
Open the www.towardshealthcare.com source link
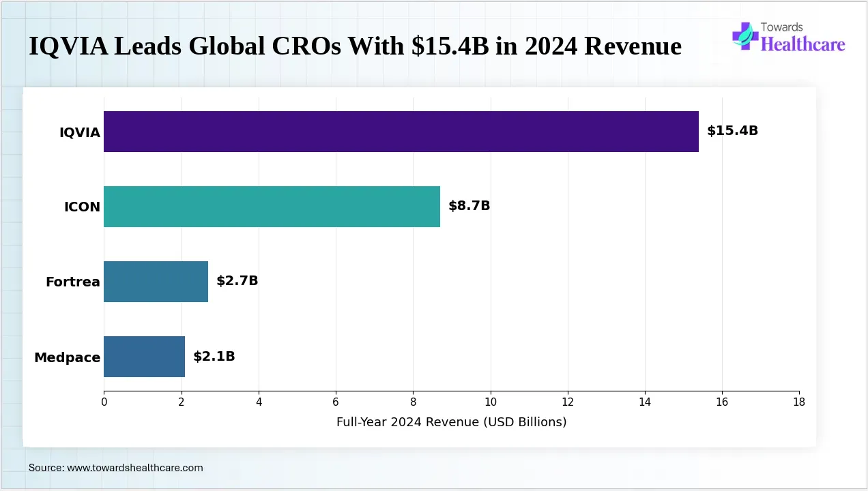[x=135, y=468]
